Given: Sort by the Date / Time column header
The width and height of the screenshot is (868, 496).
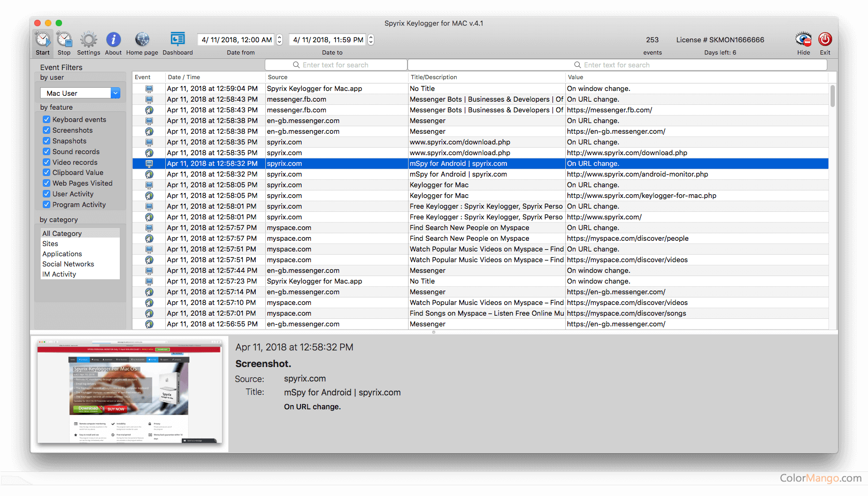Looking at the screenshot, I should pyautogui.click(x=183, y=77).
